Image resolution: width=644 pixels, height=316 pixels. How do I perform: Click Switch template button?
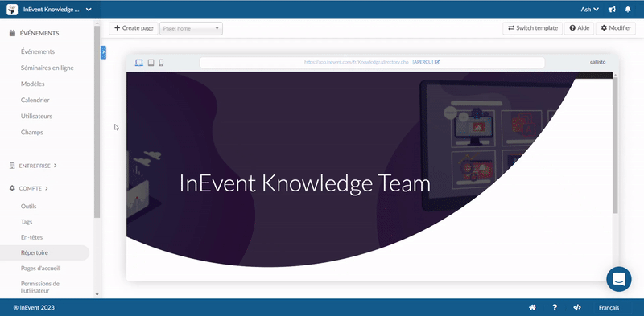click(x=533, y=28)
